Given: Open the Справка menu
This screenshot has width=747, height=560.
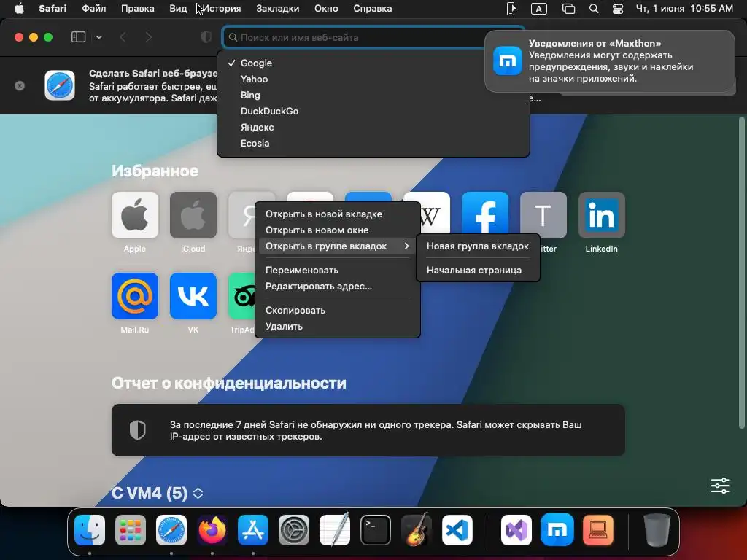Looking at the screenshot, I should click(373, 9).
